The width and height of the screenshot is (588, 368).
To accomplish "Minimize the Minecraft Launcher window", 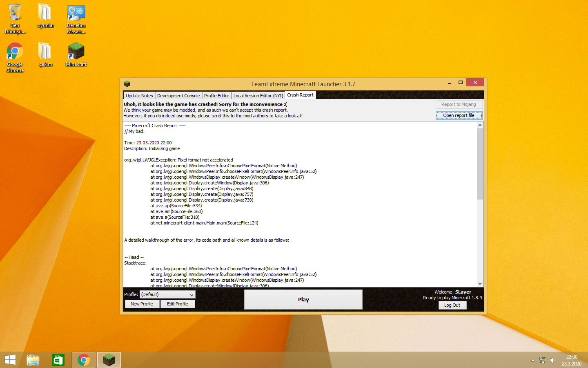I will point(450,83).
